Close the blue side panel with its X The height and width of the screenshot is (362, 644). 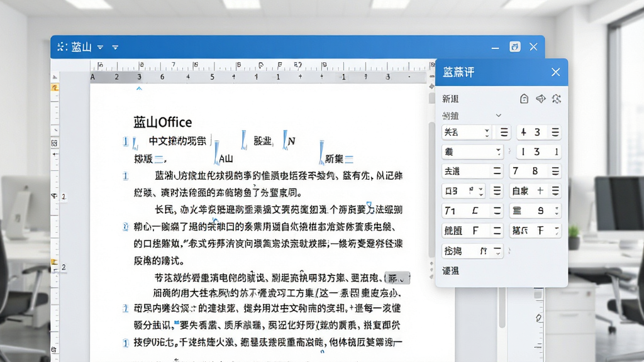tap(556, 72)
